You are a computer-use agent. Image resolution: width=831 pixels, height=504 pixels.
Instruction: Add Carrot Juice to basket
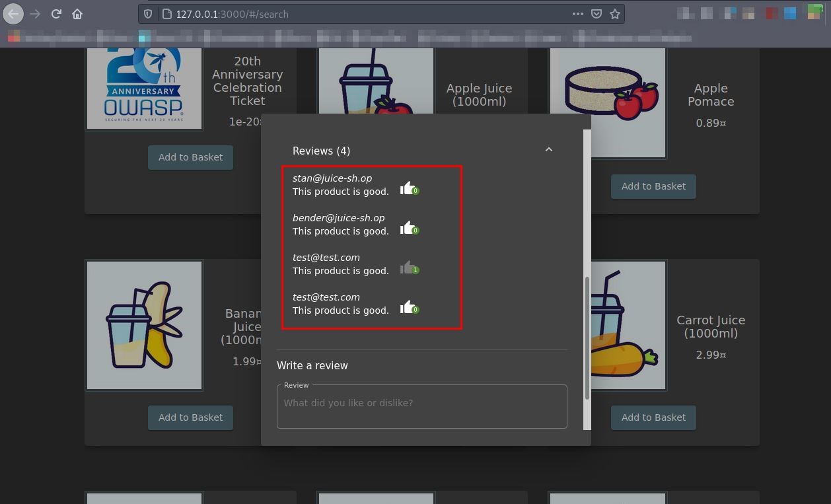653,417
